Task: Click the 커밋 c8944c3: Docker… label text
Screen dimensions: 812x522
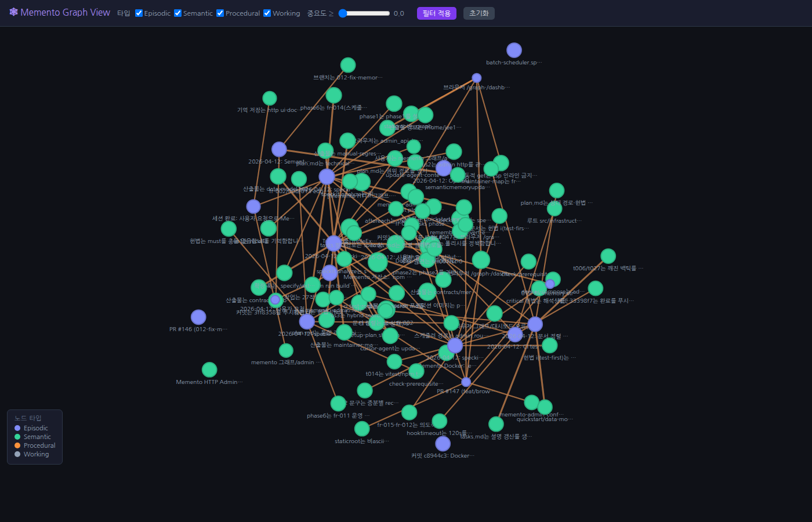Action: [443, 456]
